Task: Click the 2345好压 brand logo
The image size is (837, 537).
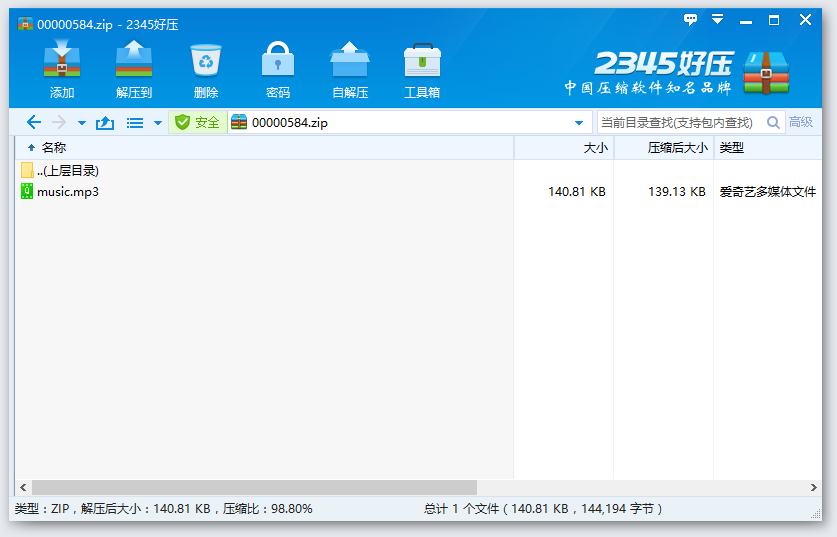Action: point(677,73)
